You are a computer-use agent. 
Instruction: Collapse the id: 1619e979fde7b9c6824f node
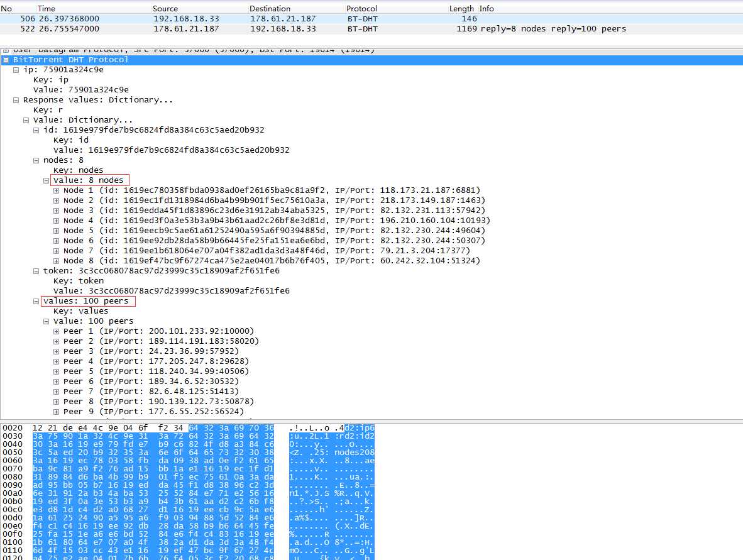[36, 130]
